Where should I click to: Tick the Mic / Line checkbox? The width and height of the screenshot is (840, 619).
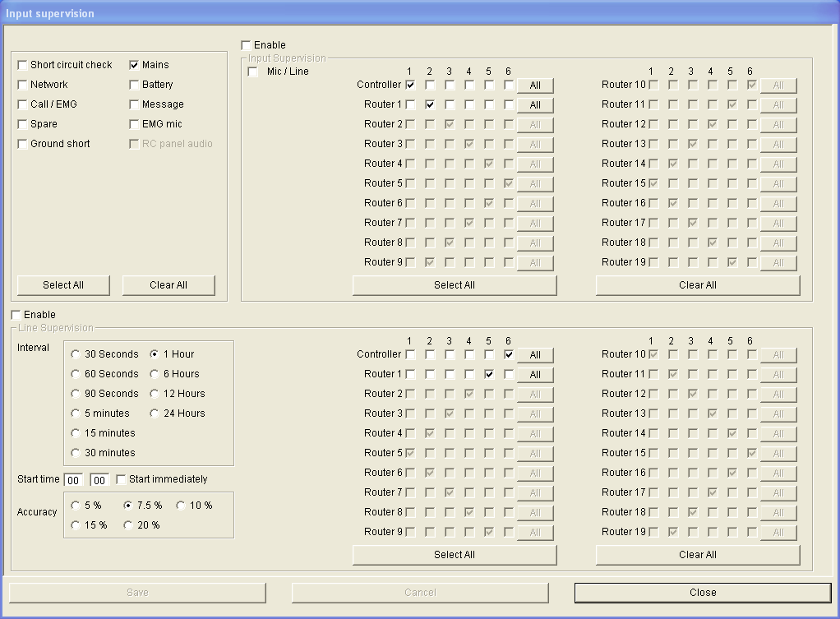(x=253, y=72)
